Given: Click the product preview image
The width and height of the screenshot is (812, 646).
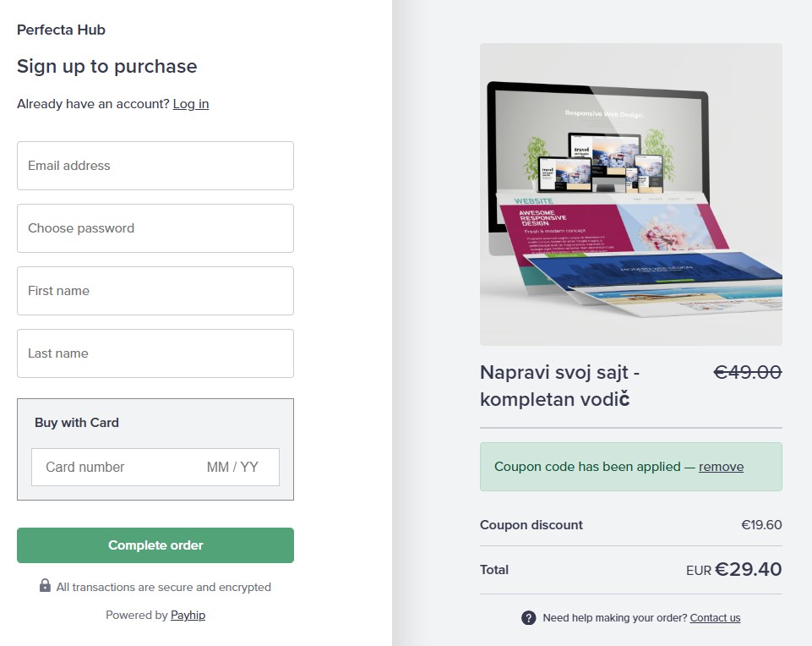Looking at the screenshot, I should 630,194.
